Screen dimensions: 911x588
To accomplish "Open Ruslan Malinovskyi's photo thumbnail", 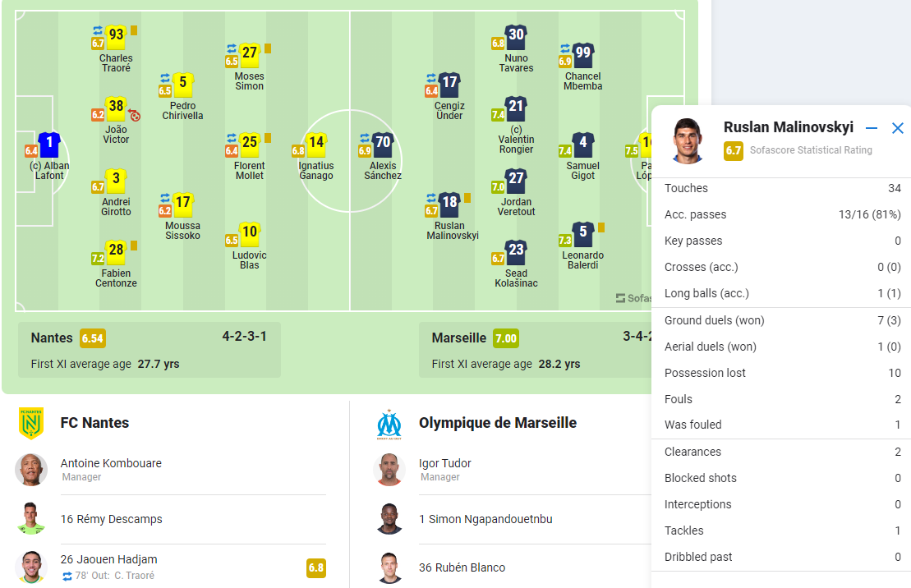I will tap(688, 140).
